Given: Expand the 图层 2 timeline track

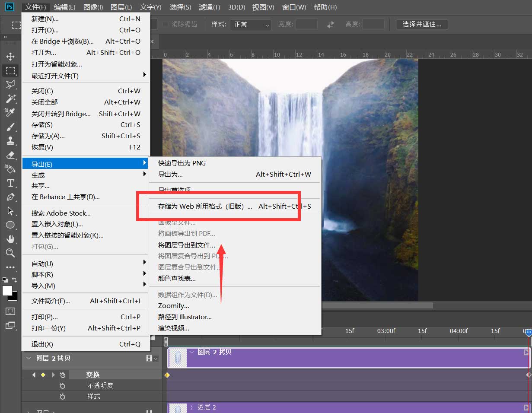Looking at the screenshot, I should tap(192, 407).
